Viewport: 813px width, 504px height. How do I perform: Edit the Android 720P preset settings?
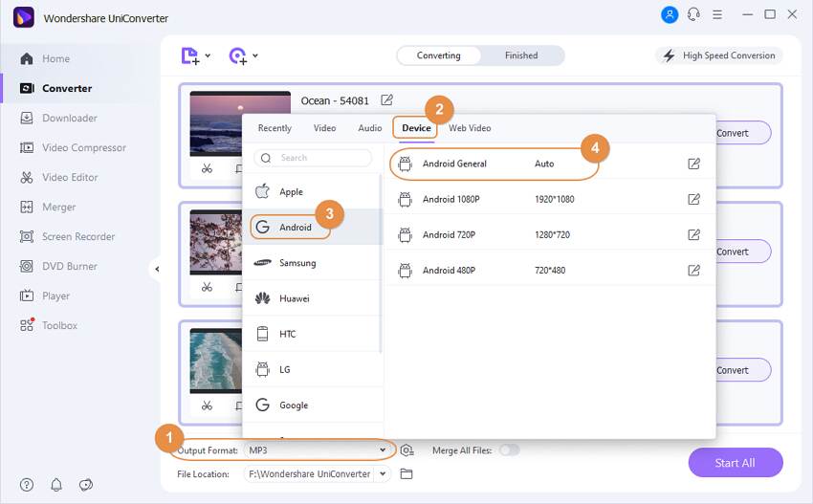click(x=693, y=235)
